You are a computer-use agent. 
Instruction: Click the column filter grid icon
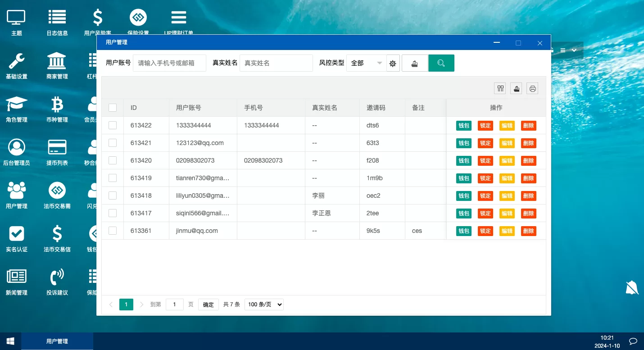500,88
